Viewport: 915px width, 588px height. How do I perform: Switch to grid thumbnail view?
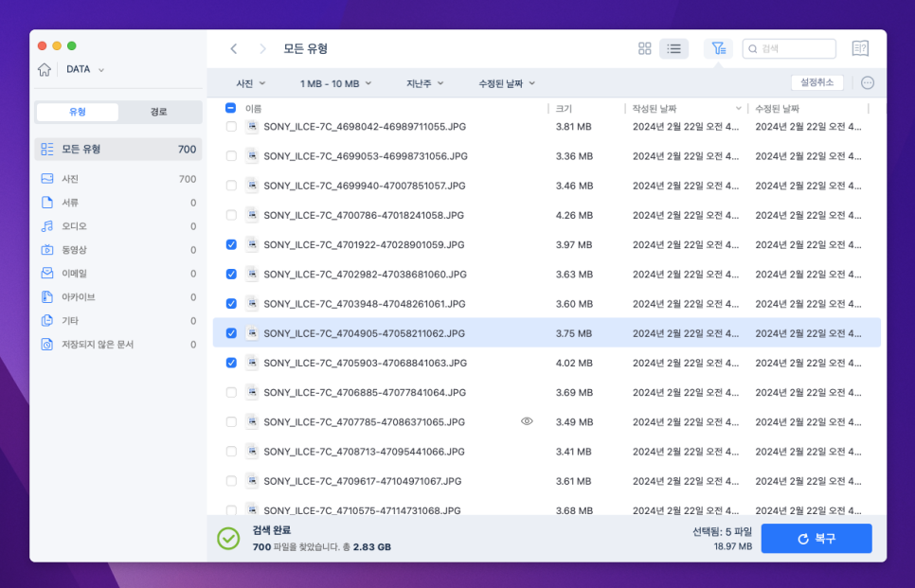point(644,49)
